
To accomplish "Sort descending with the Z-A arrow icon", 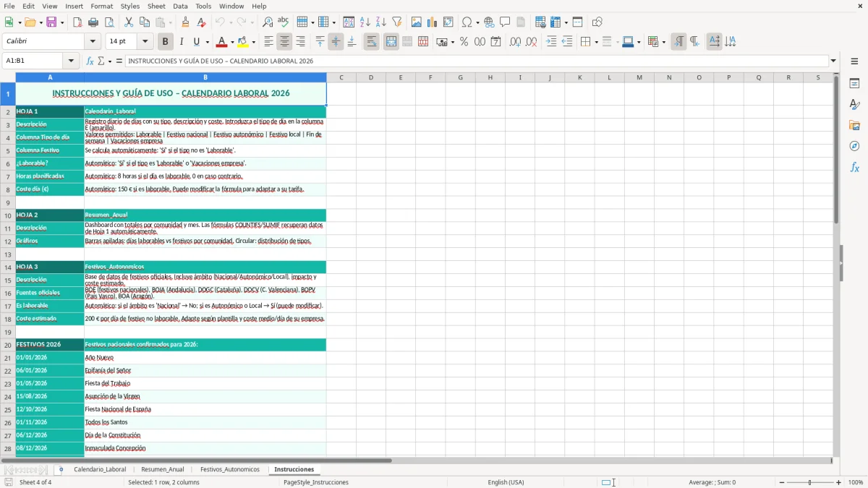I will pos(380,22).
